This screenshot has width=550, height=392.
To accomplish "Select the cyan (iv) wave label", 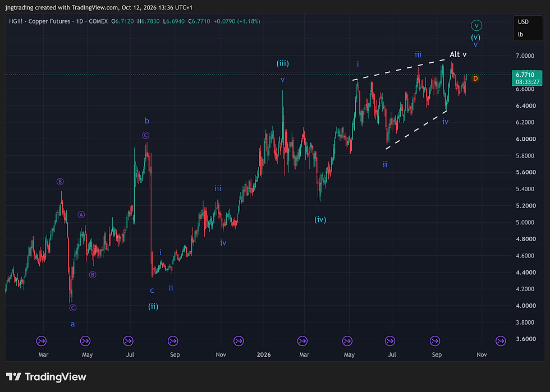I will coord(320,219).
